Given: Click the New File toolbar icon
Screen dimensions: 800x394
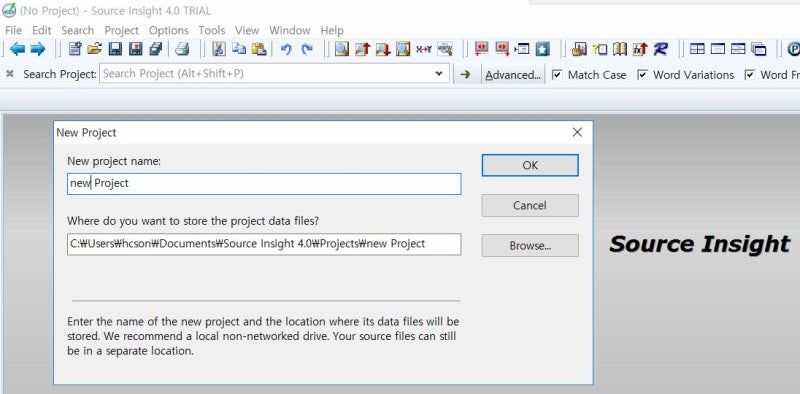Looking at the screenshot, I should click(74, 49).
